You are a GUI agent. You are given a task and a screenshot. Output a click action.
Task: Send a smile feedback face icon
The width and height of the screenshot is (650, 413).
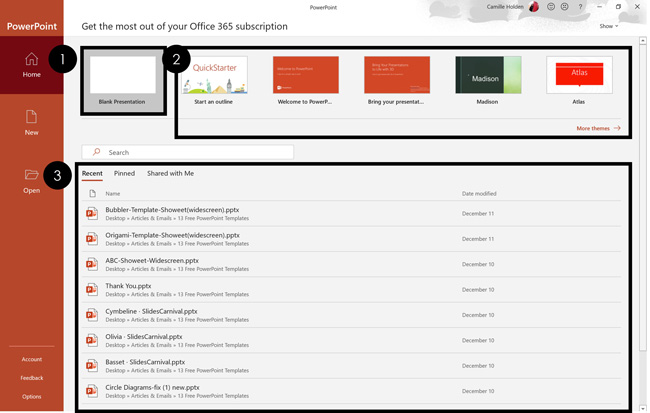point(551,7)
